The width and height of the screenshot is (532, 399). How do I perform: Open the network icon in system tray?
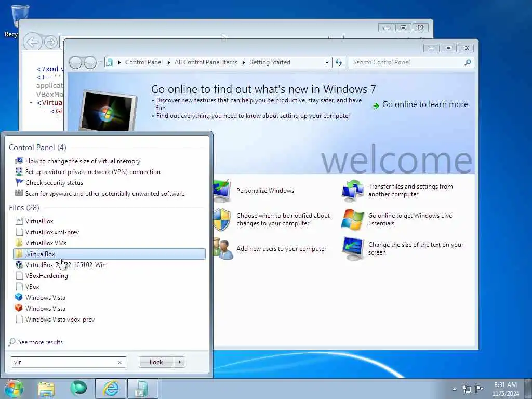point(467,389)
